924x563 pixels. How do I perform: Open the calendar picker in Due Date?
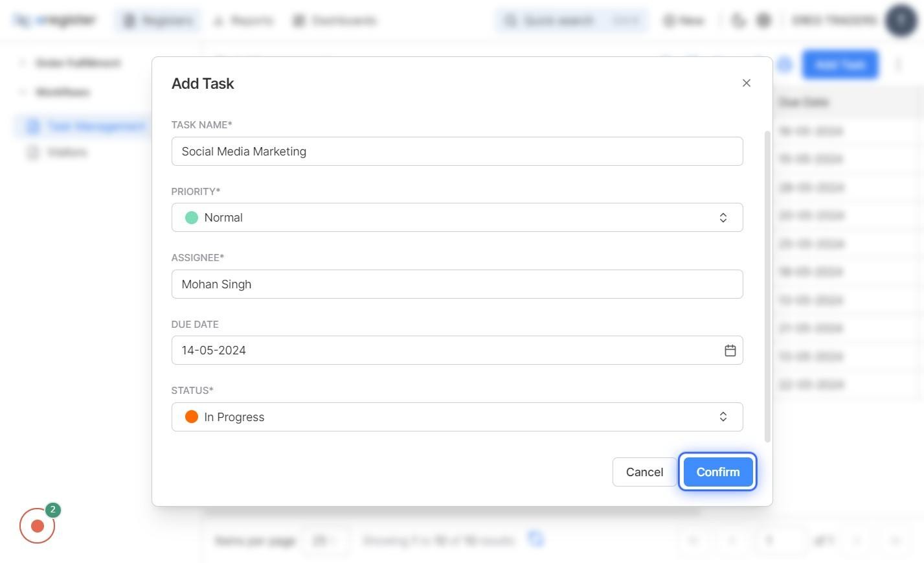(x=730, y=350)
